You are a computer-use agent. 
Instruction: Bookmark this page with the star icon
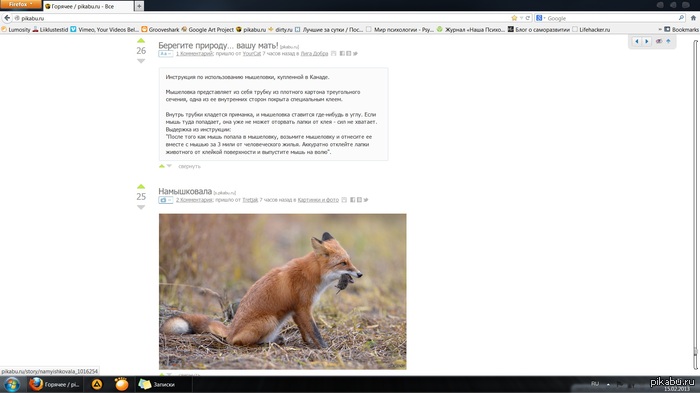(x=514, y=18)
